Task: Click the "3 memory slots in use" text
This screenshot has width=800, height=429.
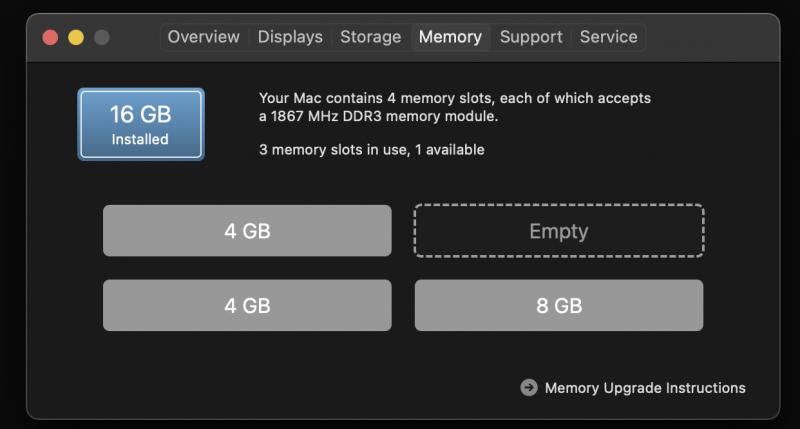Action: coord(371,150)
